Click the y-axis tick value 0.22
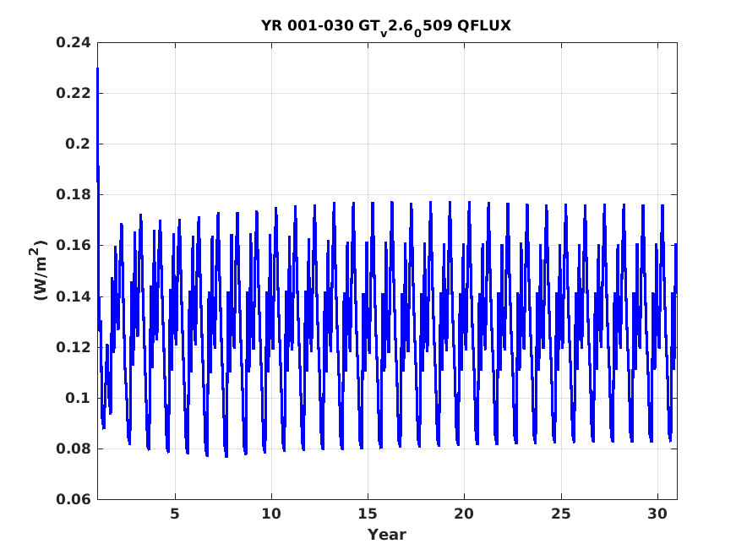Image resolution: width=747 pixels, height=560 pixels. coord(74,93)
